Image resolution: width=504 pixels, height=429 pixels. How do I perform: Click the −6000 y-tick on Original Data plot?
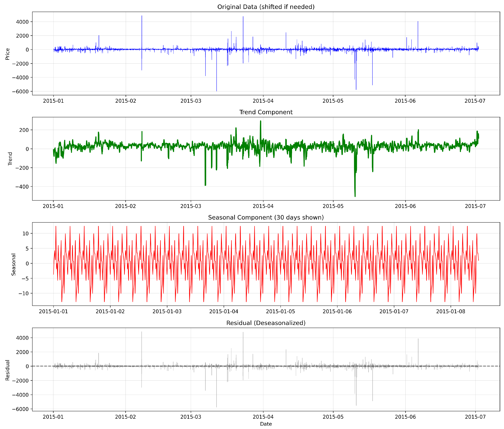20,91
